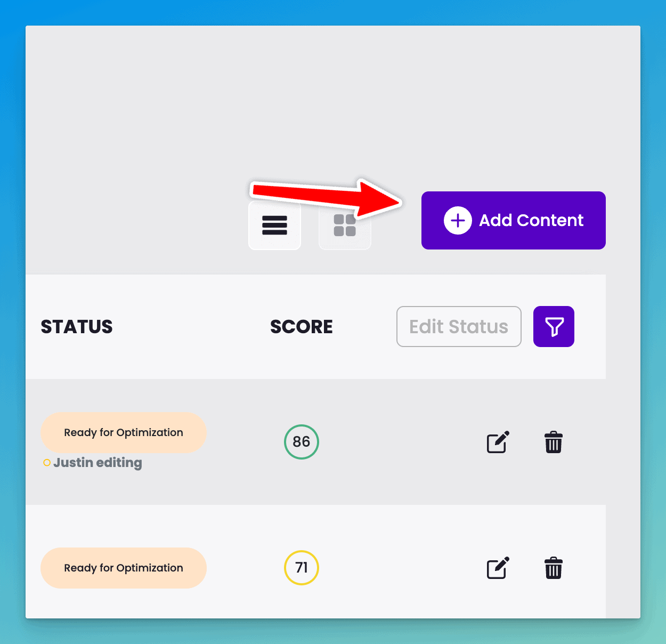Sort by the SCORE column header

[302, 327]
